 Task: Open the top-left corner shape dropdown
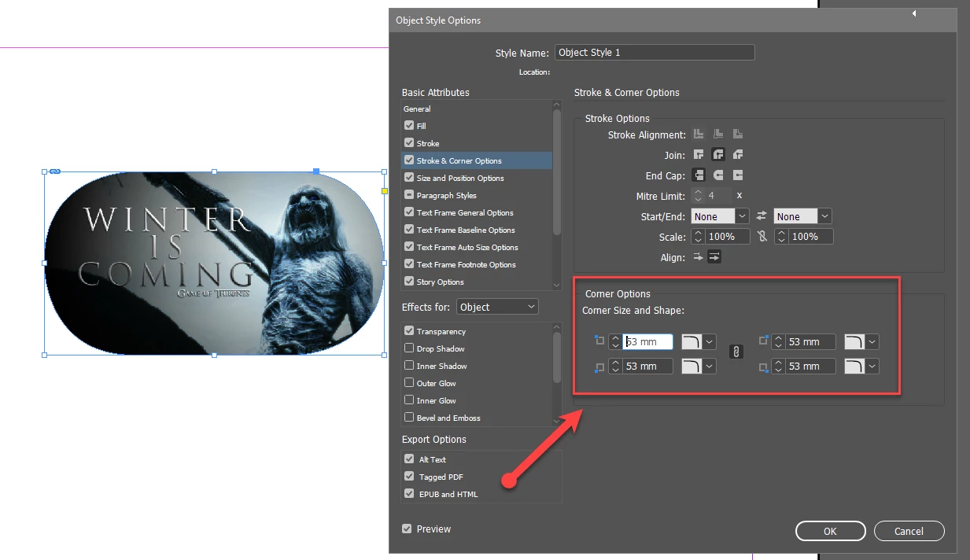pos(699,341)
